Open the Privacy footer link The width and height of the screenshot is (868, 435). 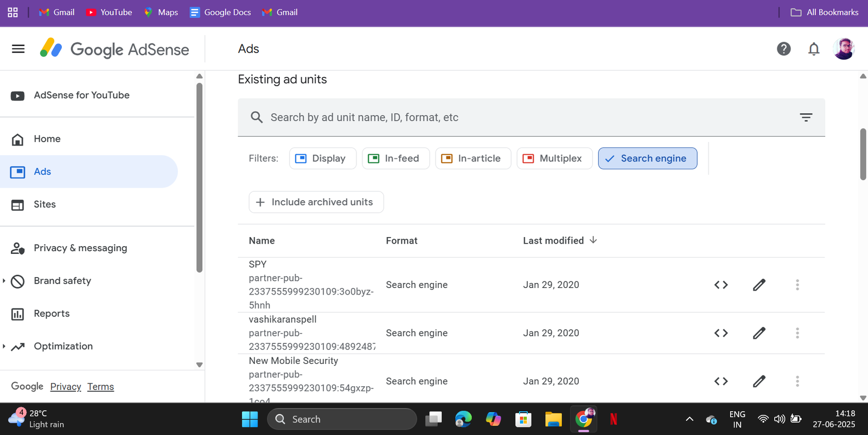tap(66, 387)
